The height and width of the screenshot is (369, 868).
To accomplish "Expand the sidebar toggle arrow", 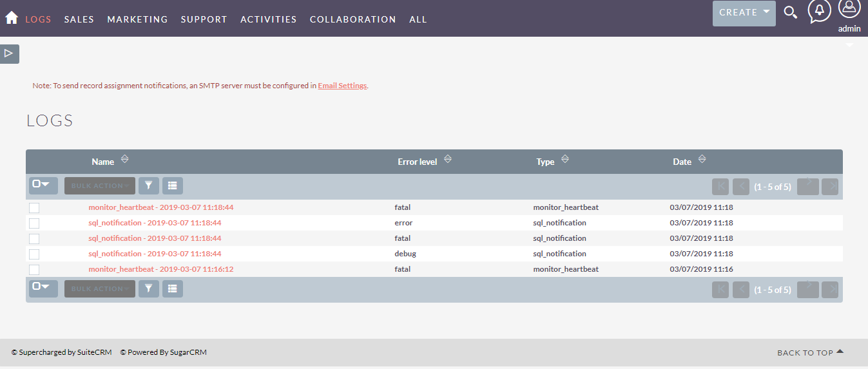I will click(x=9, y=53).
